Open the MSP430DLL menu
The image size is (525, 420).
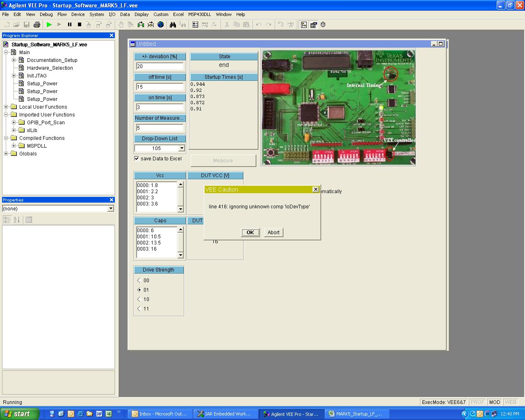[x=199, y=14]
